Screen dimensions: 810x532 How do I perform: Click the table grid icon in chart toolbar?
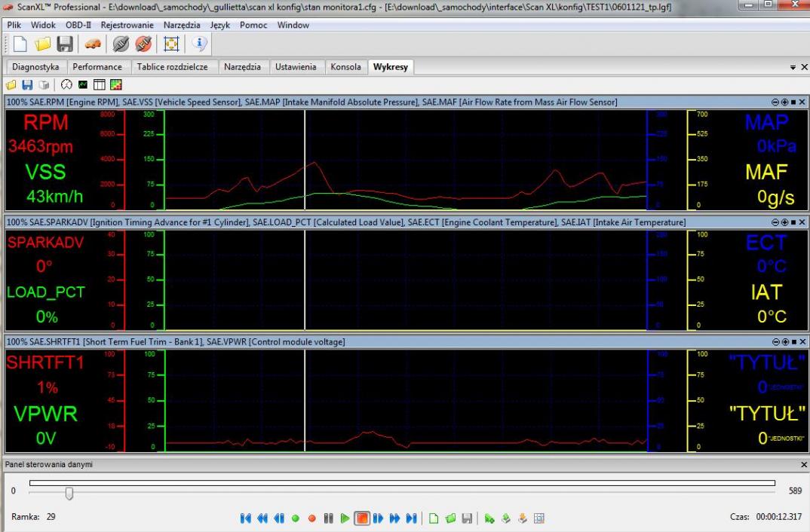[x=99, y=84]
